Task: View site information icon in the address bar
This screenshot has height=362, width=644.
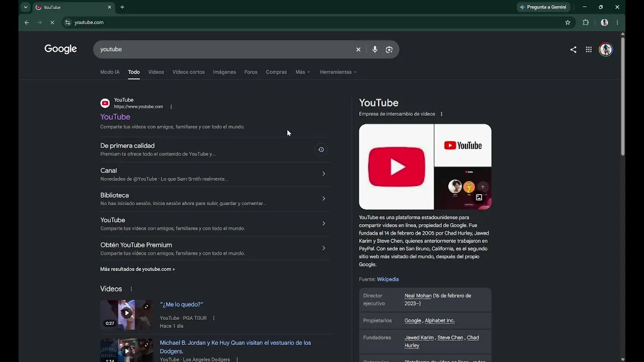Action: (x=68, y=23)
